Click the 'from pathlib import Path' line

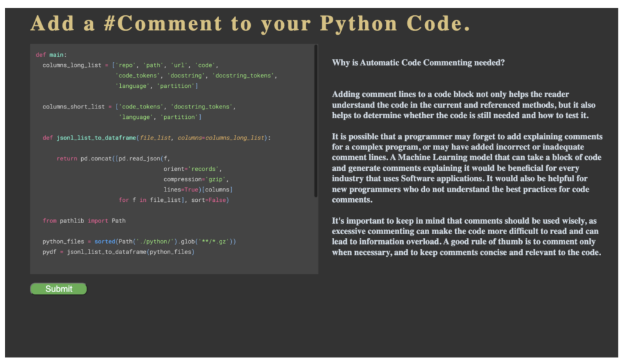[x=84, y=221]
